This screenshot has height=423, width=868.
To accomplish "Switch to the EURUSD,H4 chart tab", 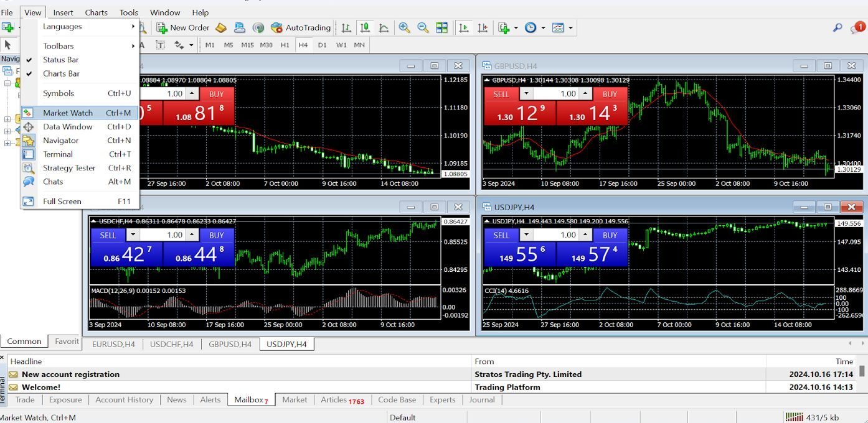I will point(114,344).
